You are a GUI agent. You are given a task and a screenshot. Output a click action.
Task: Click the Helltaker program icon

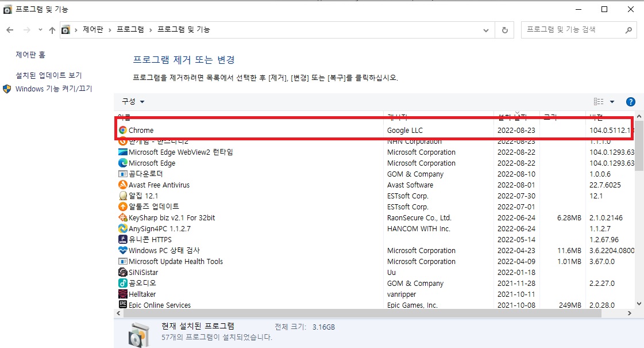tap(122, 294)
